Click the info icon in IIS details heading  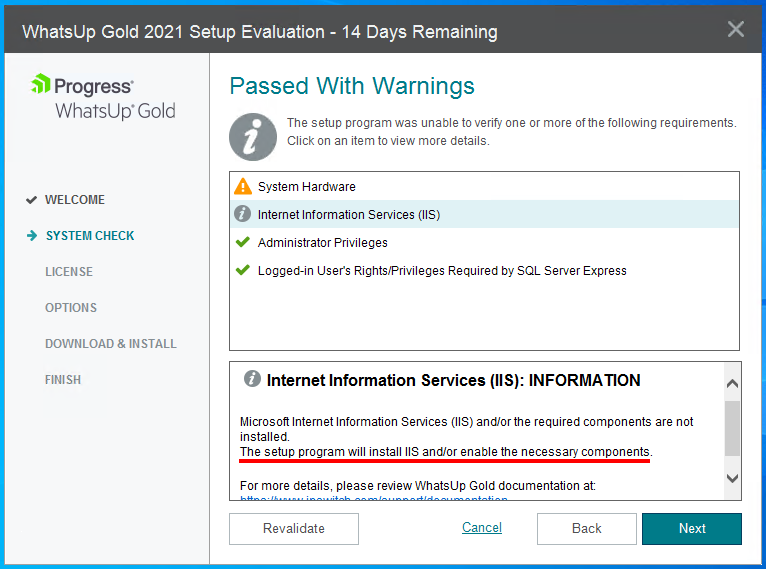coord(252,379)
